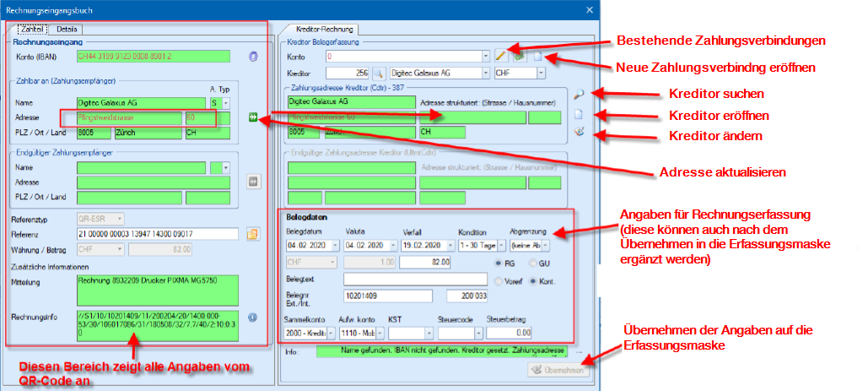This screenshot has width=868, height=391.
Task: Select the RG radio button
Action: click(497, 263)
